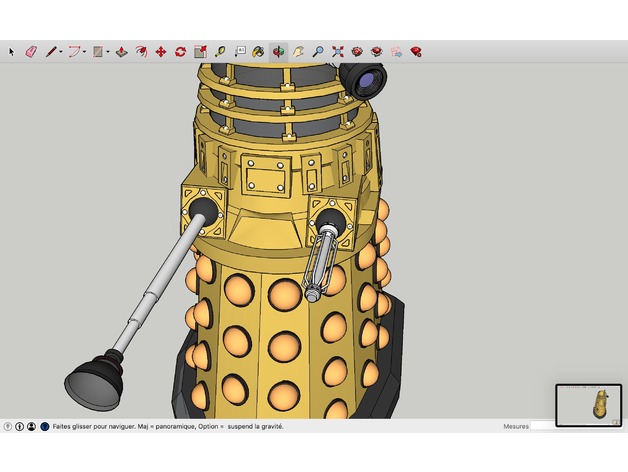Expand the Shape tool dropdown arrow
The image size is (628, 472).
pos(108,51)
